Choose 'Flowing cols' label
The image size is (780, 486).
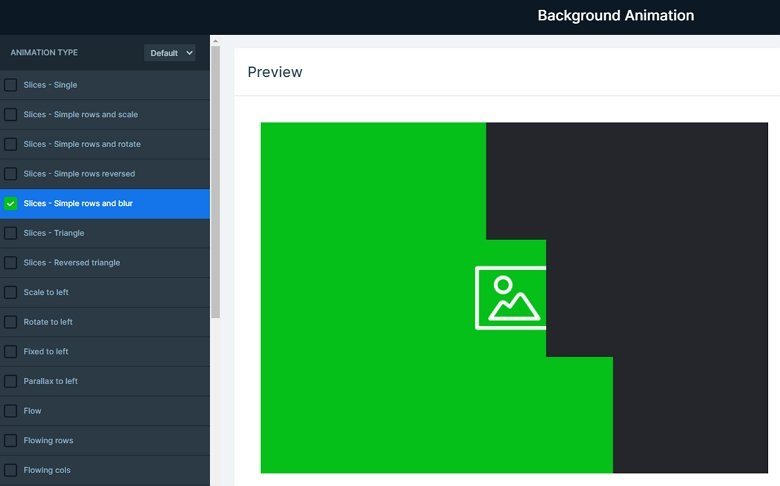pyautogui.click(x=47, y=470)
